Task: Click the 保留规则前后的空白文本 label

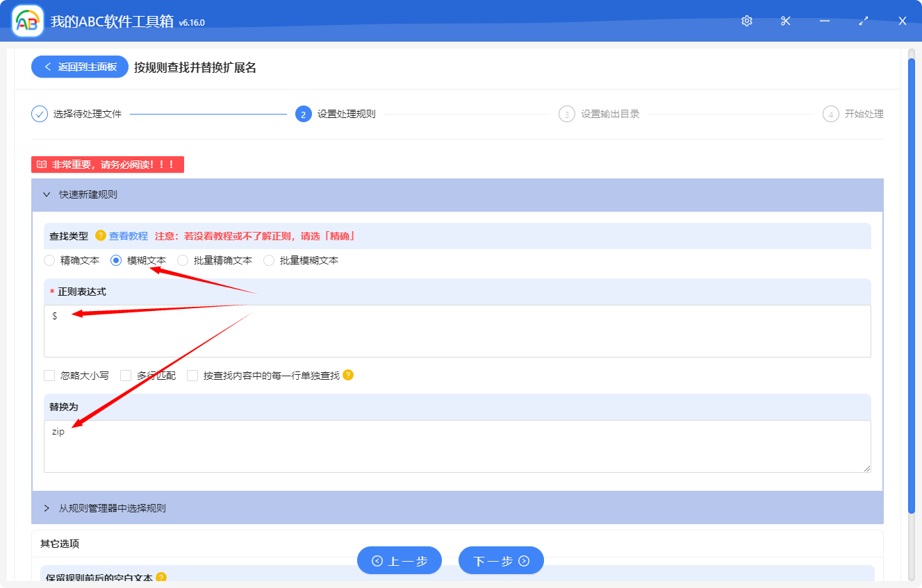Action: pyautogui.click(x=99, y=577)
